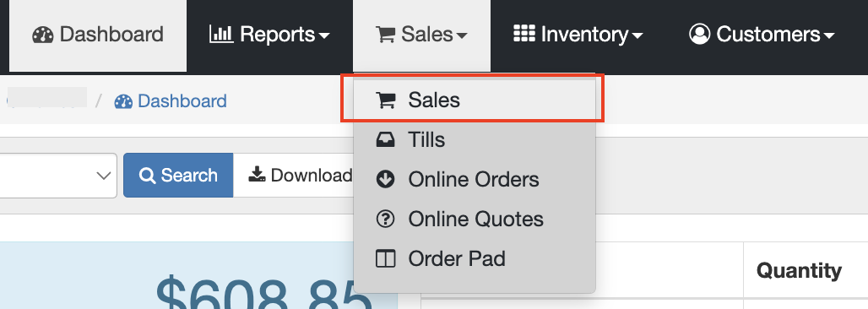Open the Inventory dropdown menu
868x309 pixels.
point(578,35)
